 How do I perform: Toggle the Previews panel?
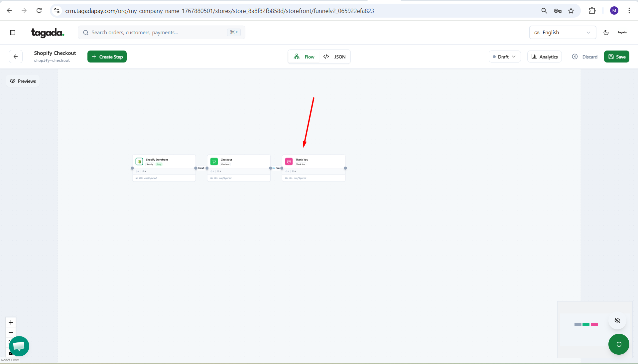point(23,81)
